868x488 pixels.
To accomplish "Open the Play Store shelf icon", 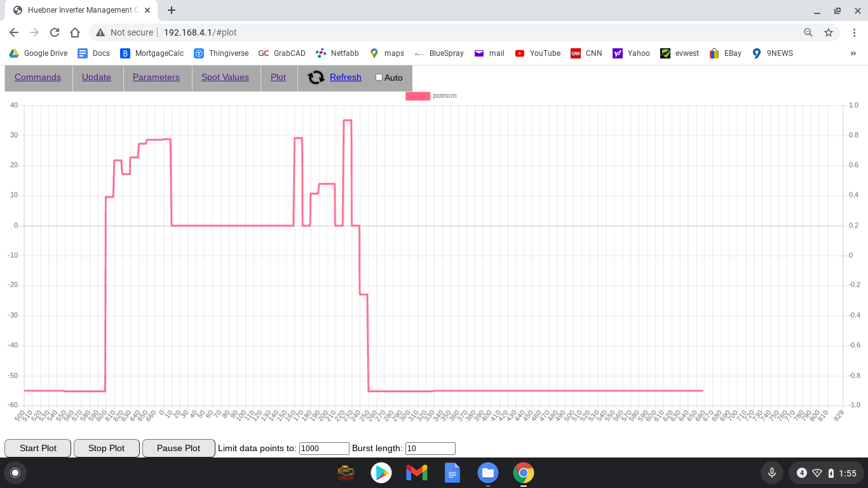I will [381, 473].
